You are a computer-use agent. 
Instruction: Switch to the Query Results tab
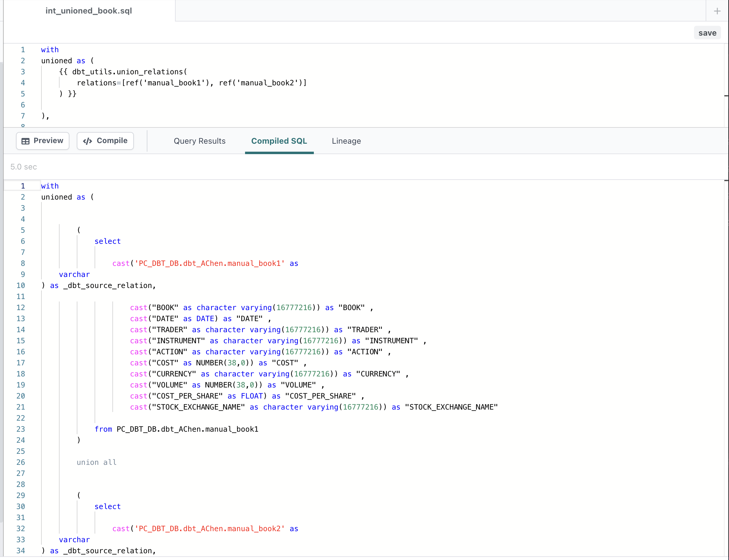coord(199,141)
